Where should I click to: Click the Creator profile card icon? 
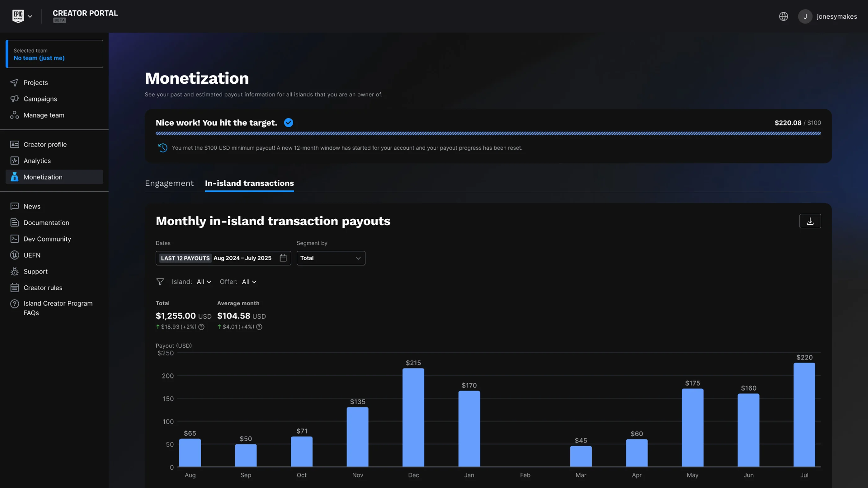[x=14, y=144]
